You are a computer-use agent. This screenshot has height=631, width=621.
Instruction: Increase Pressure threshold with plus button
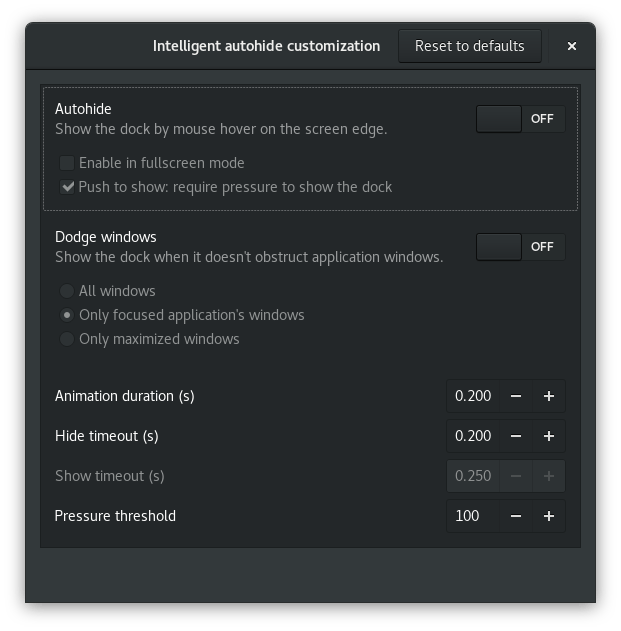(549, 516)
